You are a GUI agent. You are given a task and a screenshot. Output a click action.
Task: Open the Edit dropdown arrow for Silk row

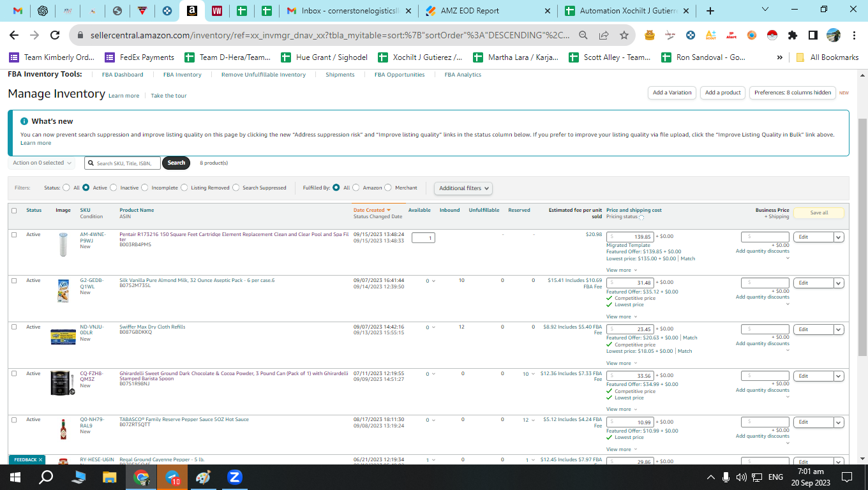pos(839,283)
